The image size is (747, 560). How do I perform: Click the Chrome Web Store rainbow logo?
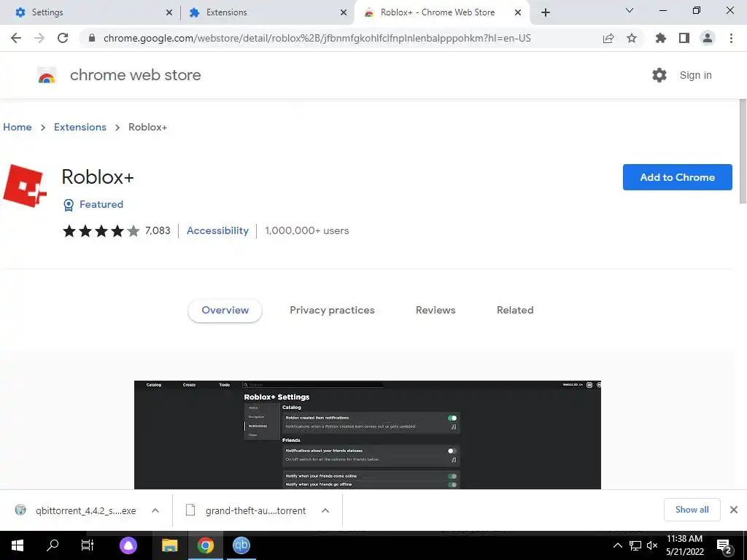47,75
